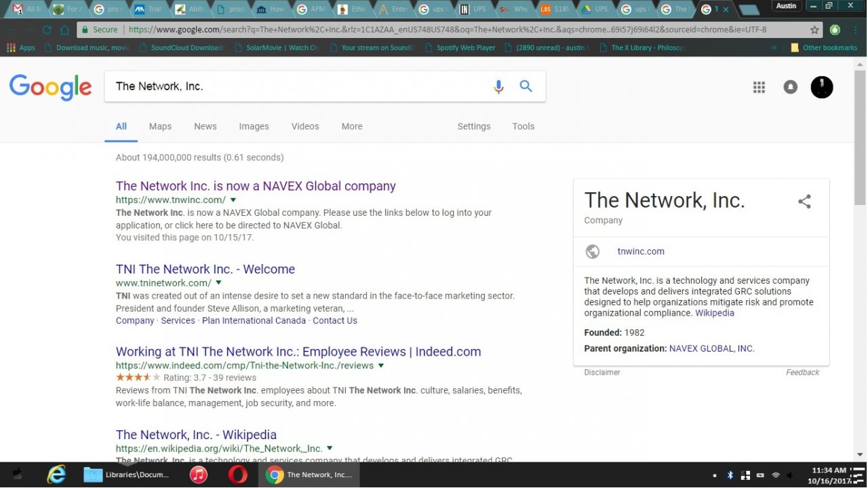Open the Libraries\Documents taskbar window

127,474
